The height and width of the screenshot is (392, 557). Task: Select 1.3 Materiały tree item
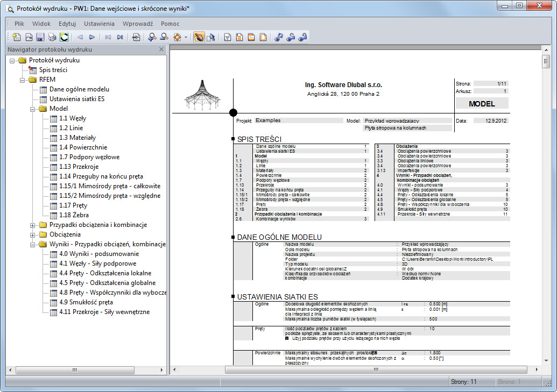pos(77,138)
